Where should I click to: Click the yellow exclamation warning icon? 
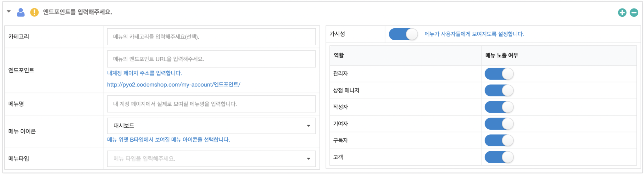coord(34,13)
